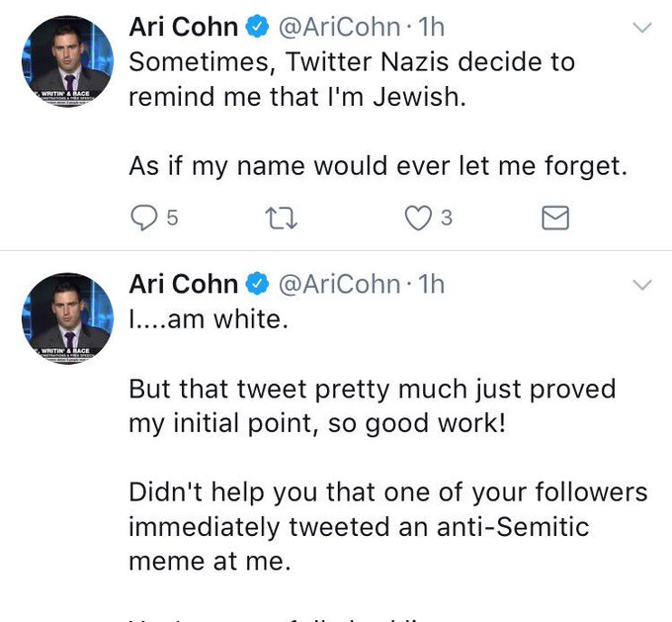The image size is (672, 622).
Task: Open Ari Cohn's avatar on first tweet
Action: [x=68, y=61]
